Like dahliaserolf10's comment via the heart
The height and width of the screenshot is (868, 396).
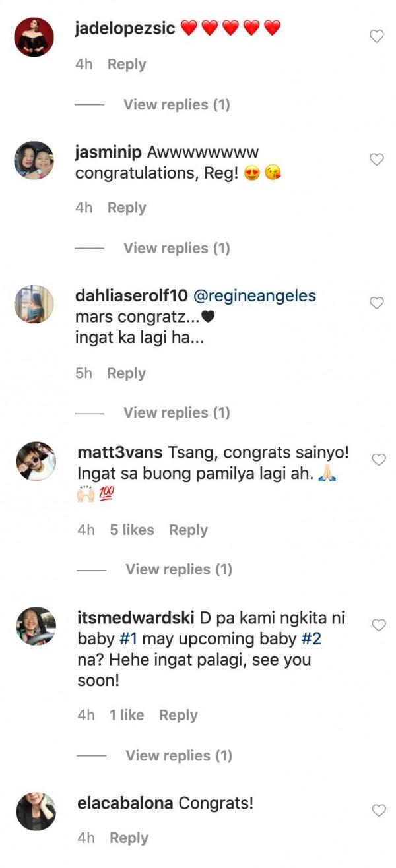(x=376, y=303)
